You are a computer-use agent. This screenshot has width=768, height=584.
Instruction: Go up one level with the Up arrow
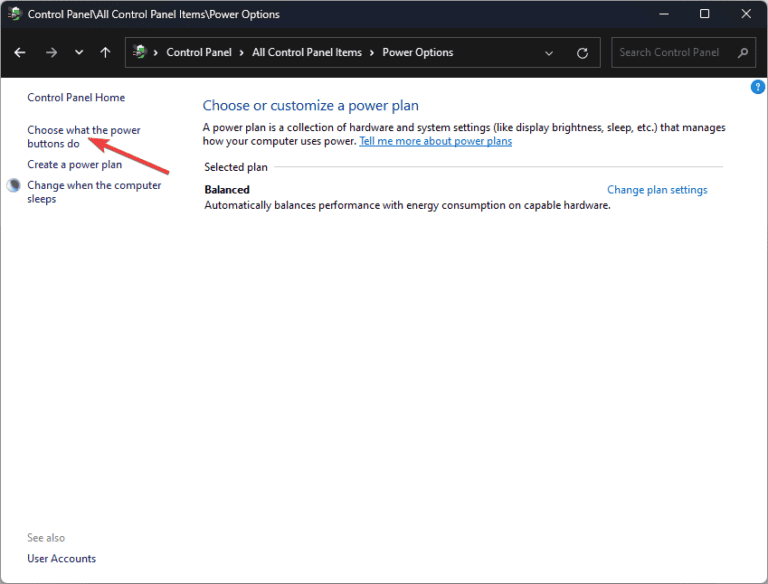(105, 53)
